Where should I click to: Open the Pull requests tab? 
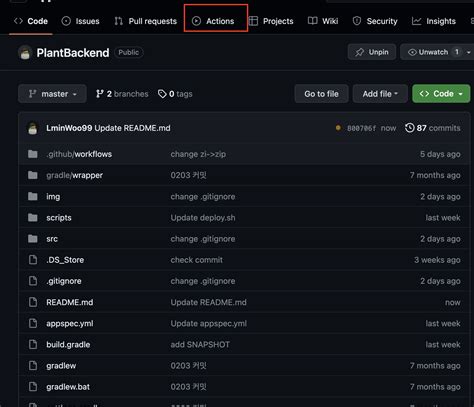pyautogui.click(x=145, y=21)
